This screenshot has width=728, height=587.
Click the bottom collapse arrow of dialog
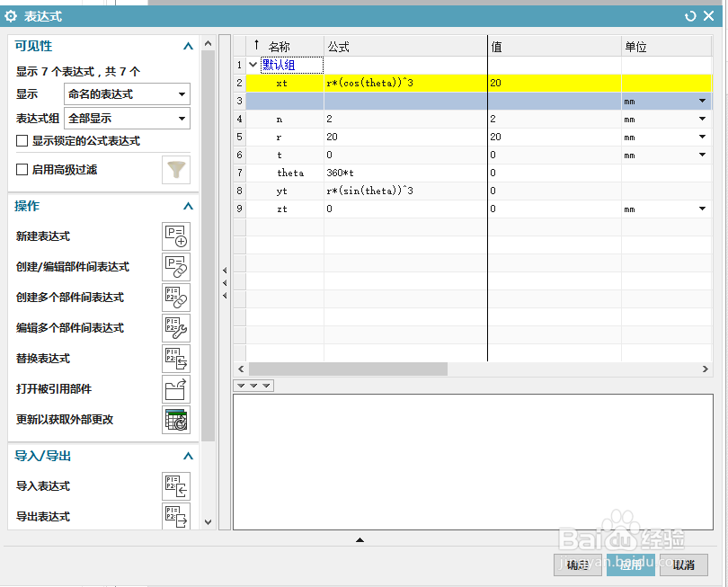pos(360,539)
